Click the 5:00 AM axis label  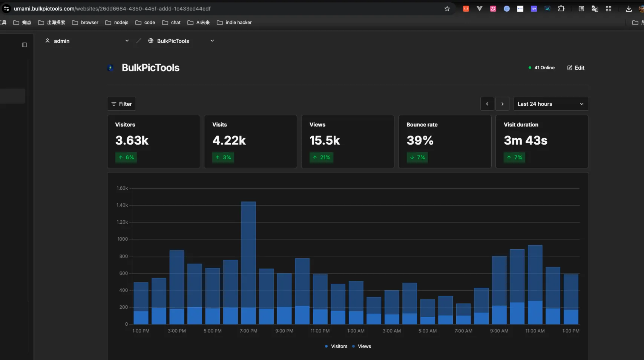pos(428,331)
